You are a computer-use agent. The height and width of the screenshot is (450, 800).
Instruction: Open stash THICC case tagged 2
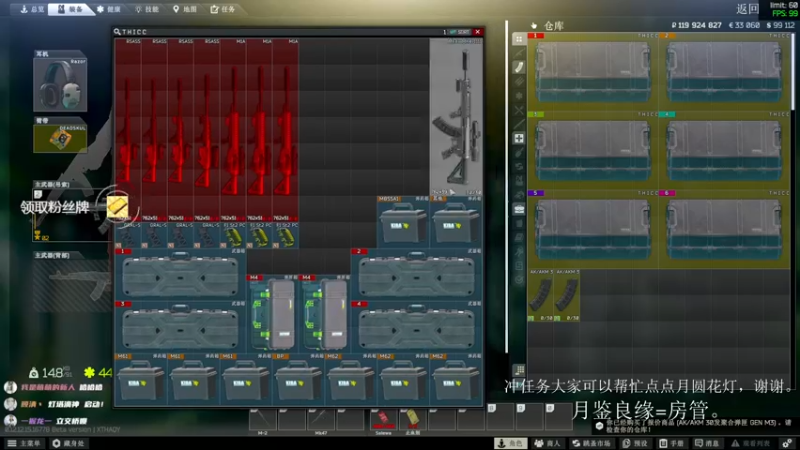724,72
